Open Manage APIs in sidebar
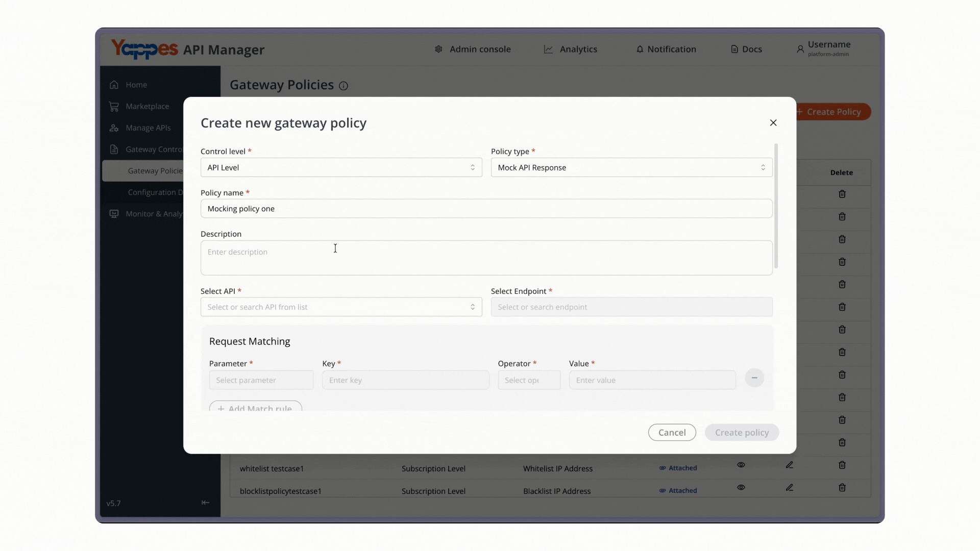 pos(140,128)
